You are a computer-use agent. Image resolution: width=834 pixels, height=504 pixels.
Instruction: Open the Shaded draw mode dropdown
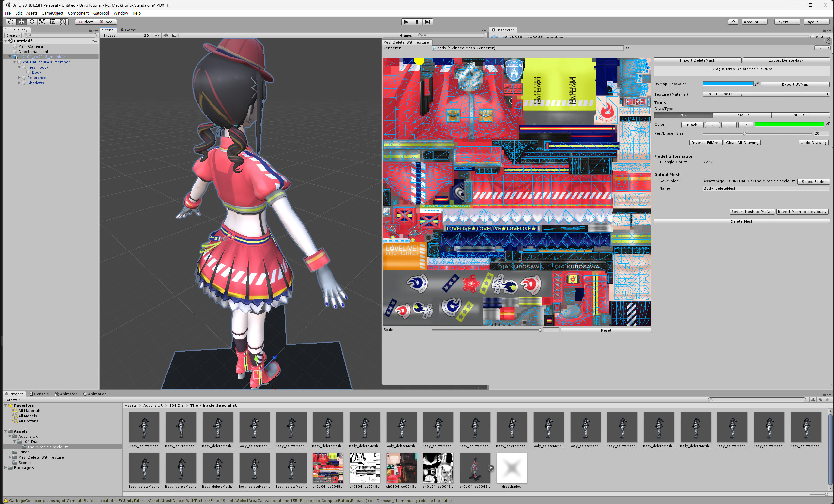[x=121, y=35]
